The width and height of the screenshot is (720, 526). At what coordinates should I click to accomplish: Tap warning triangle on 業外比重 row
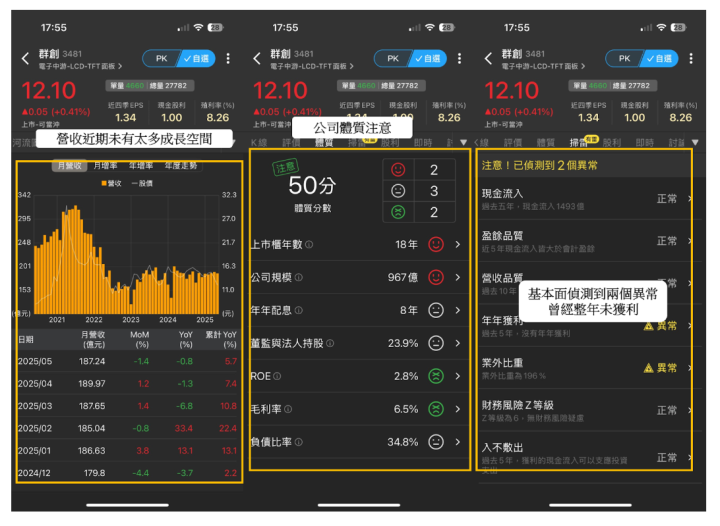tap(648, 368)
